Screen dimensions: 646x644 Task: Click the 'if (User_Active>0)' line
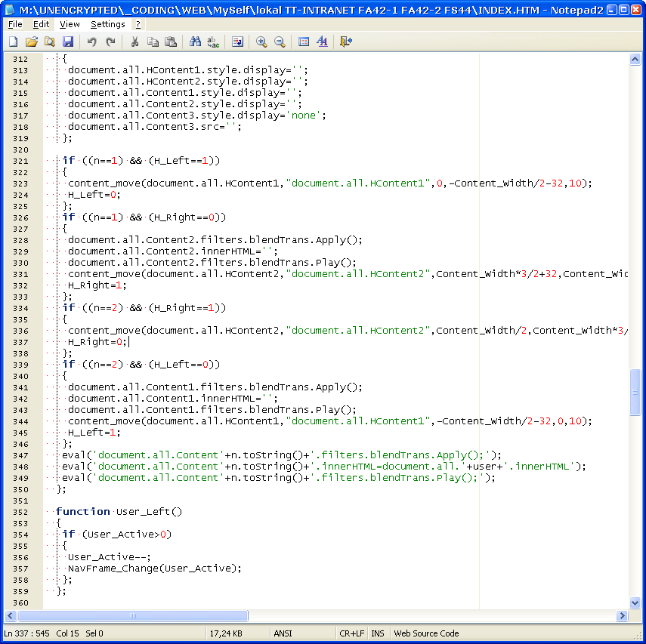tap(116, 535)
